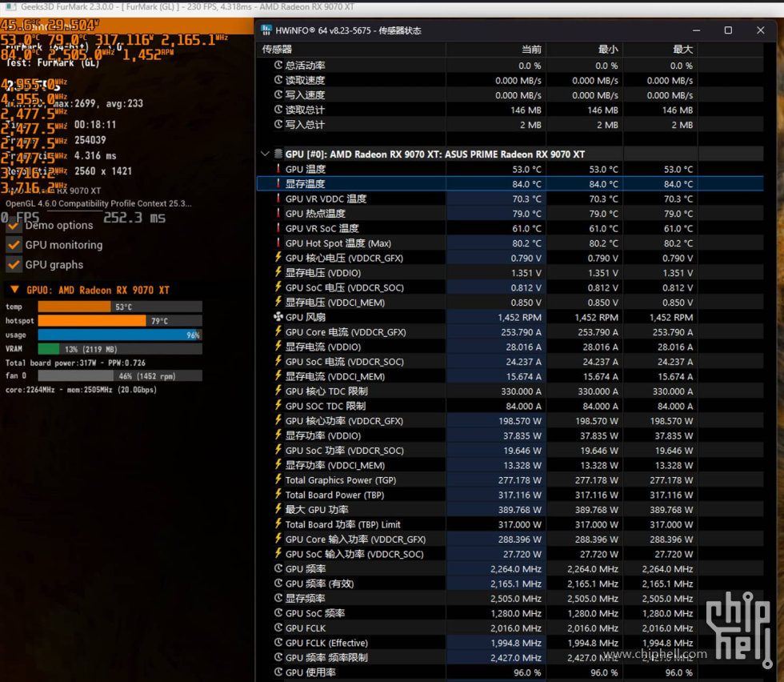This screenshot has width=784, height=682.
Task: Toggle the Demo options checkbox in FurMark
Action: [14, 225]
